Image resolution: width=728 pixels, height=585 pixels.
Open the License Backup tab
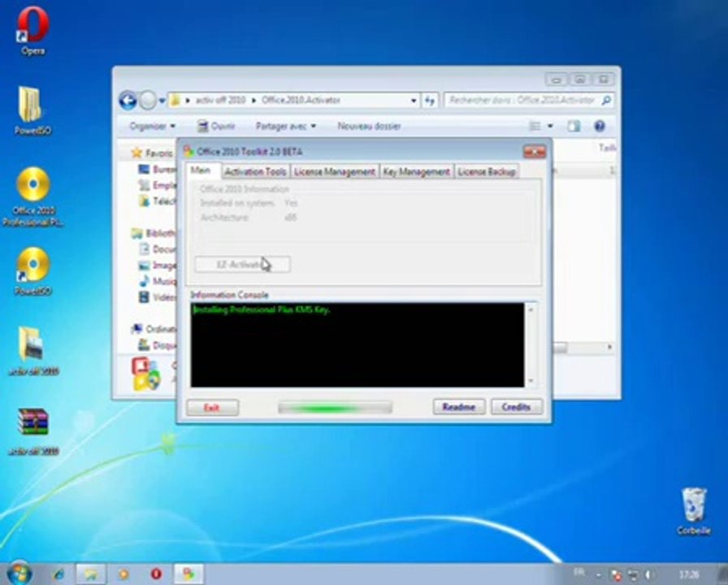point(487,171)
